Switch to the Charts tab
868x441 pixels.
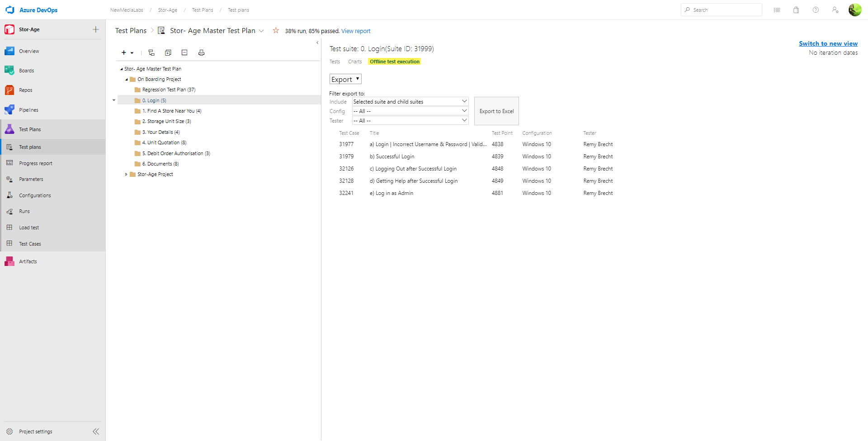pyautogui.click(x=355, y=62)
